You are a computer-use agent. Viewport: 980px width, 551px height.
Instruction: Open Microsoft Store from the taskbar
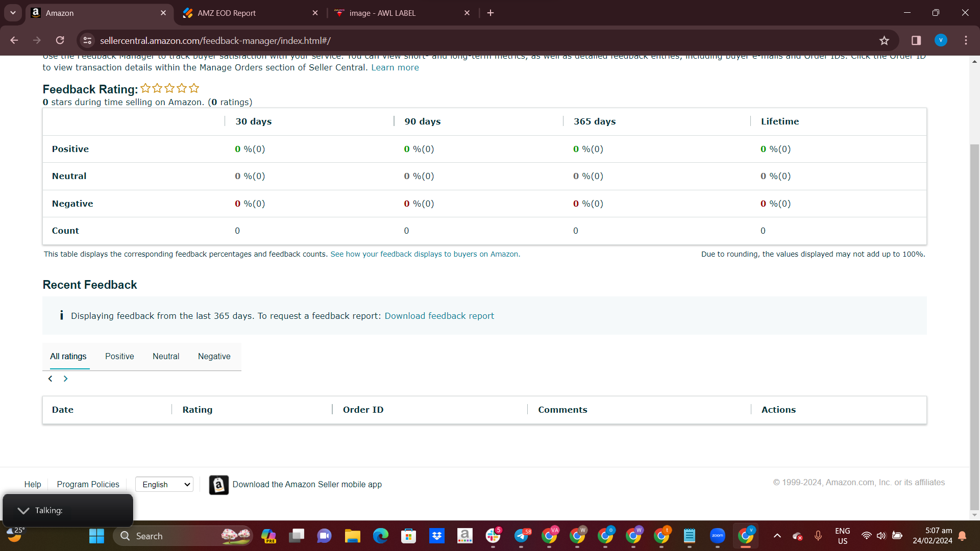point(408,536)
